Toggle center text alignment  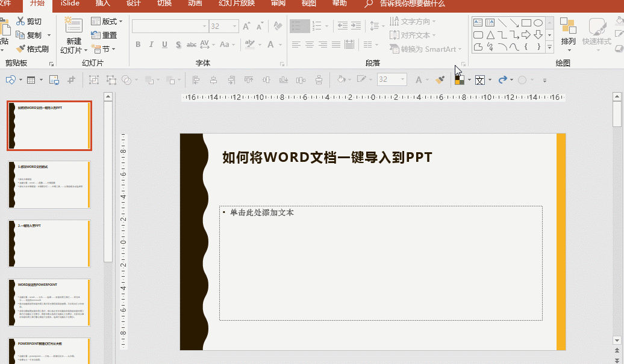click(310, 45)
